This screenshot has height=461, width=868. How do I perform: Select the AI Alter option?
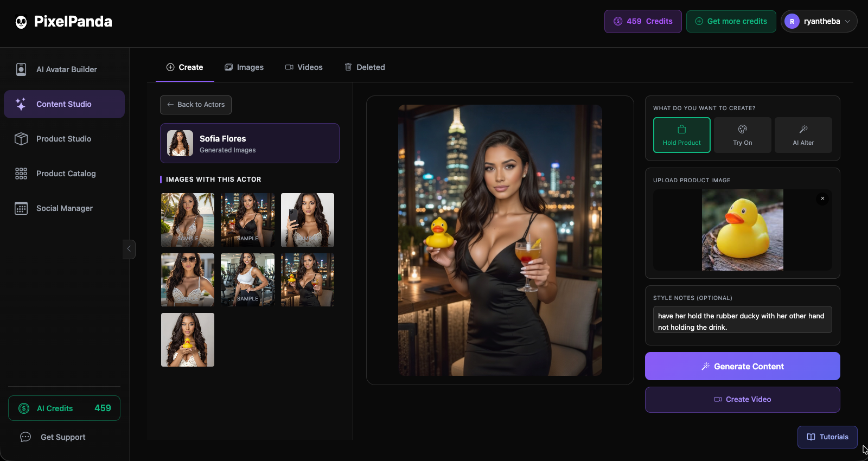pos(803,135)
